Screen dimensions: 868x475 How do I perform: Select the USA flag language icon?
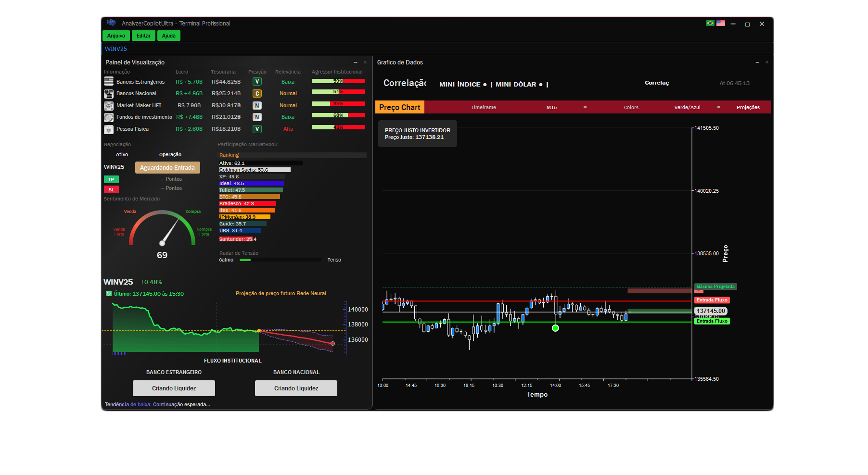[720, 23]
